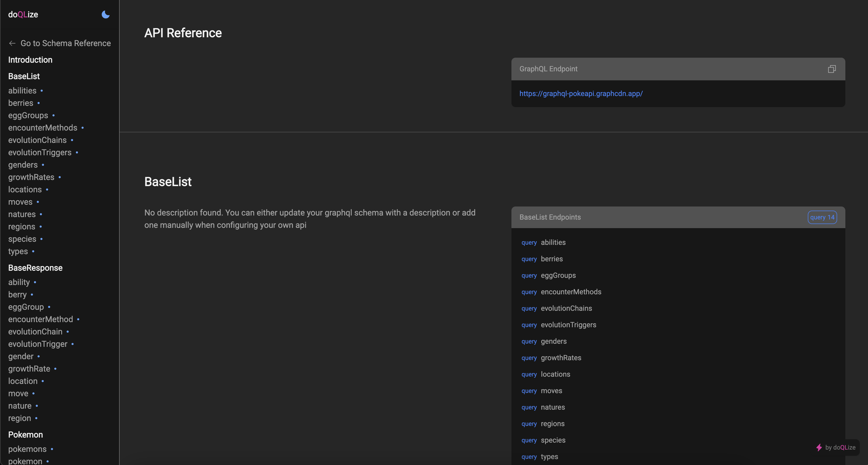Open query regions in BaseList Endpoints
This screenshot has width=868, height=465.
[543, 424]
